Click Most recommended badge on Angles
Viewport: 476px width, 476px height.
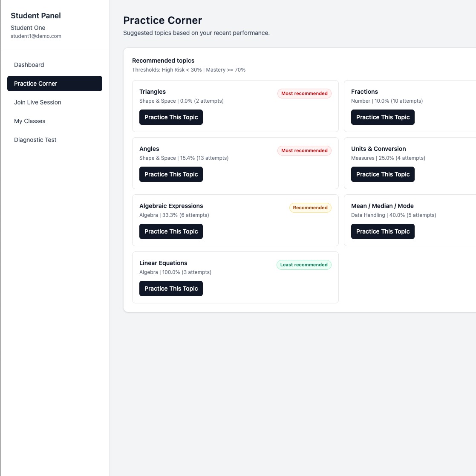pos(304,150)
